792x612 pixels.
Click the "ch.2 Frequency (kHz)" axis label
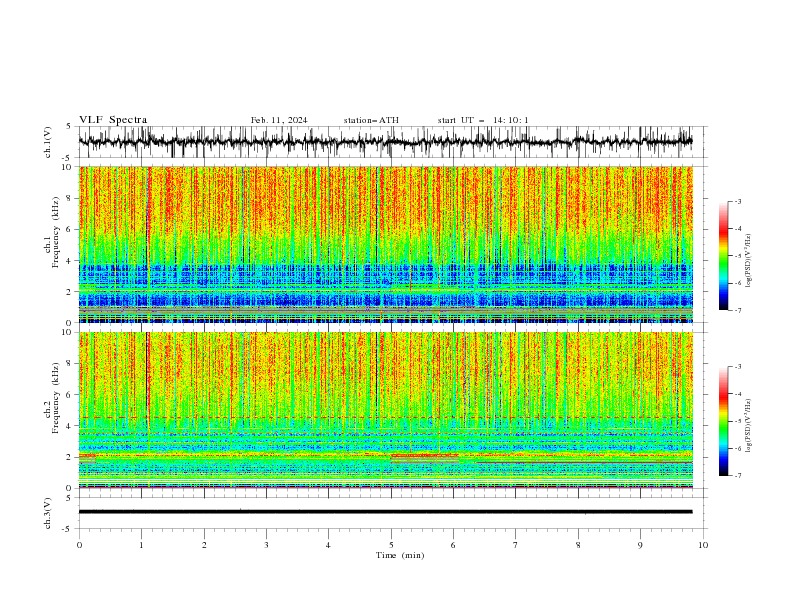[52, 398]
